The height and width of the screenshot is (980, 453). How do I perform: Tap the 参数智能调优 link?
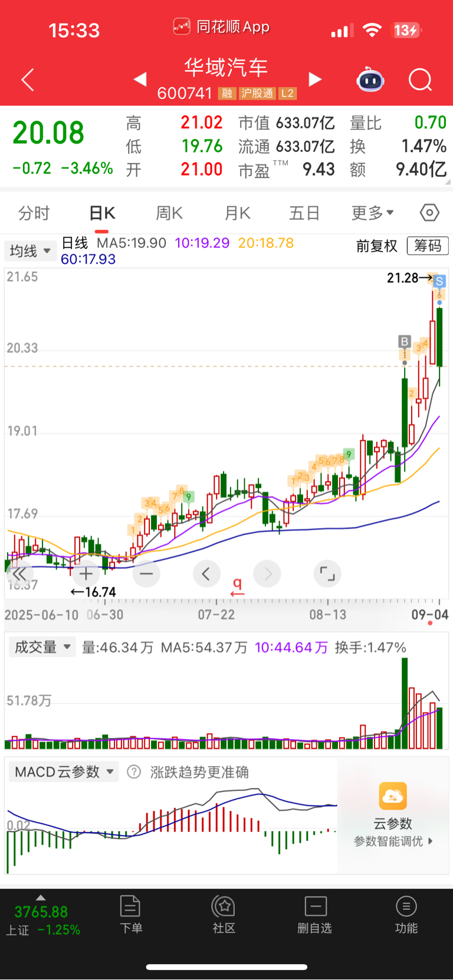[393, 841]
